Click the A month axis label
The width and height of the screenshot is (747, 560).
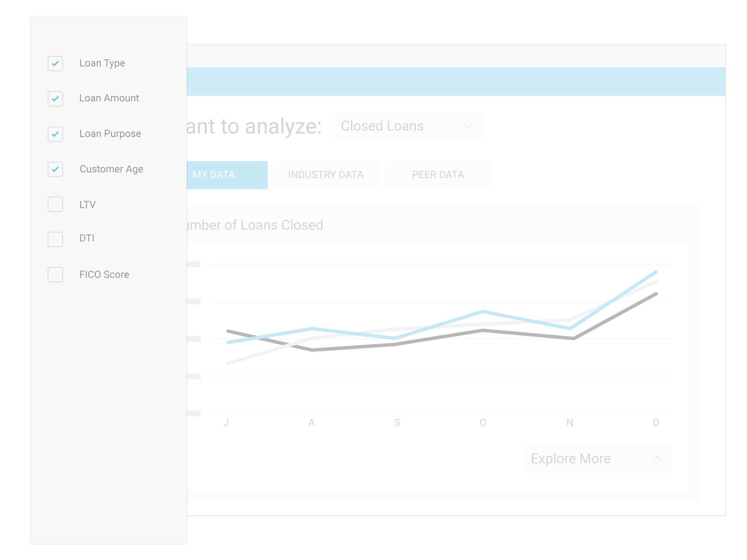[312, 423]
